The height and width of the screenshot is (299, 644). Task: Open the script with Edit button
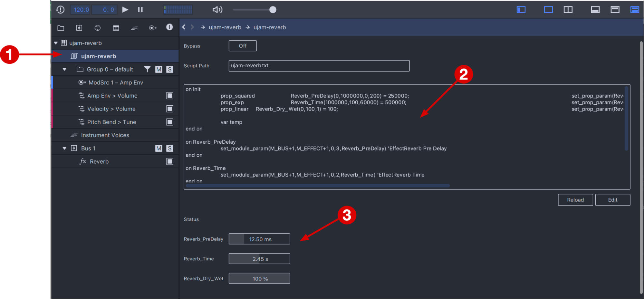pos(612,200)
